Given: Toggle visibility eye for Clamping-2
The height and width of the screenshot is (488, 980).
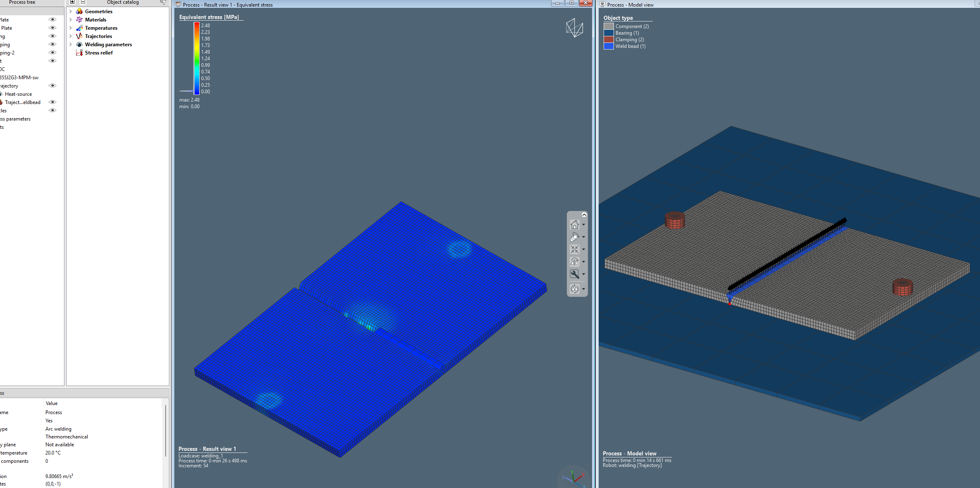Looking at the screenshot, I should click(x=52, y=52).
